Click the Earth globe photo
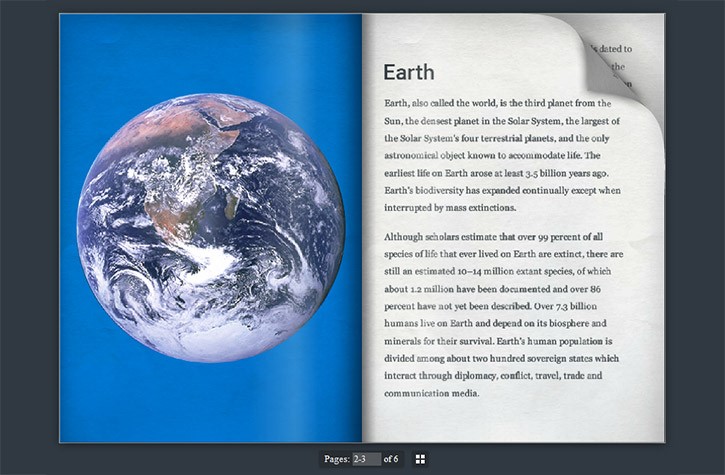The width and height of the screenshot is (725, 475). [210, 227]
